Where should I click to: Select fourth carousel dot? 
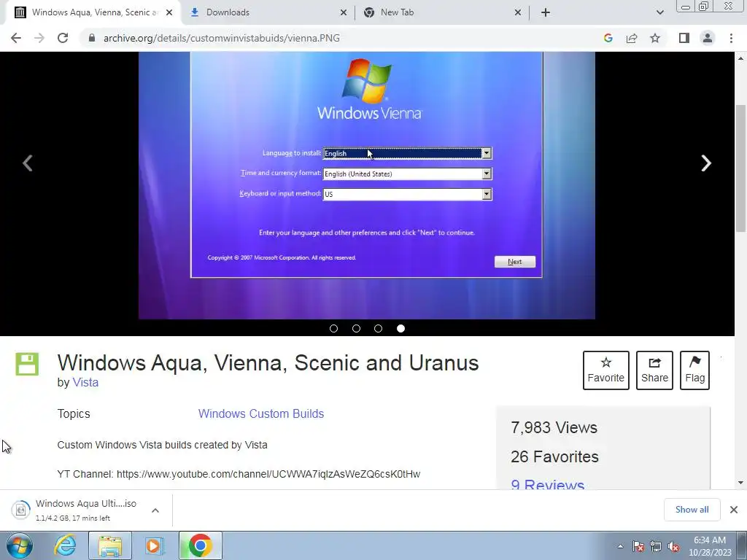(x=400, y=329)
